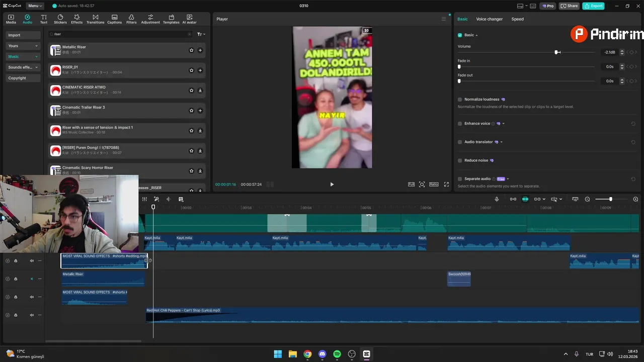Open more options for the Metallic Riser track
Screen dimensions: 644x362
point(40,279)
